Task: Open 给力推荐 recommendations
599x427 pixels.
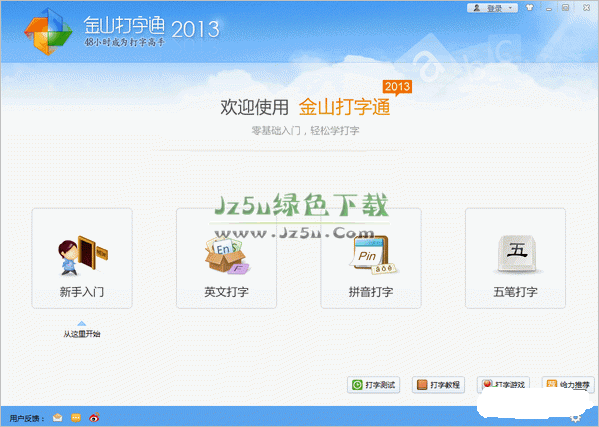Action: pos(568,384)
